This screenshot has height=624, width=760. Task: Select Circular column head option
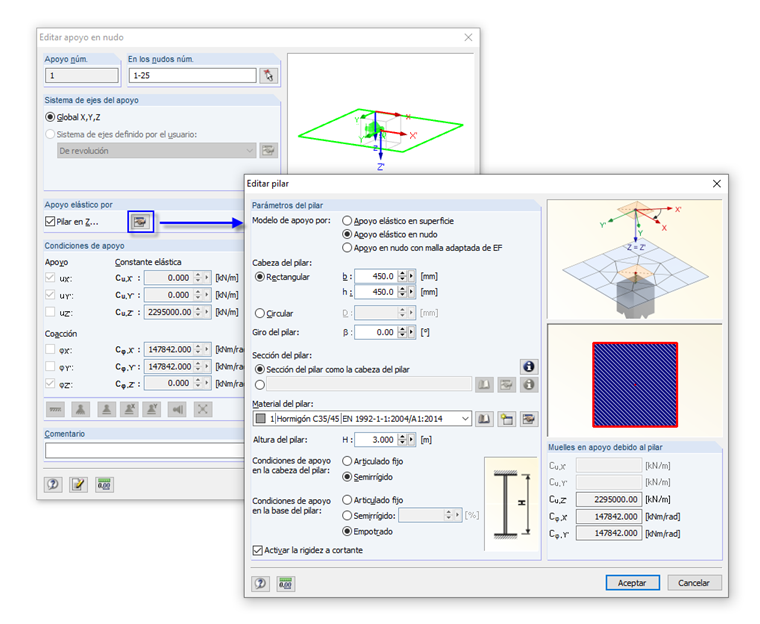click(x=260, y=313)
